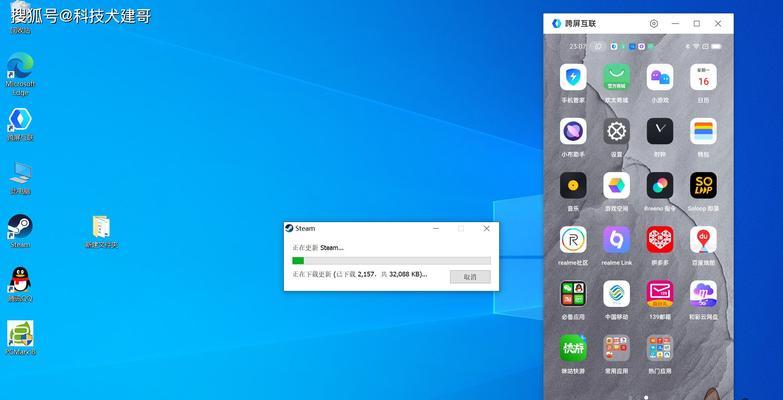Open the 手机管家 phone manager app

pyautogui.click(x=573, y=77)
